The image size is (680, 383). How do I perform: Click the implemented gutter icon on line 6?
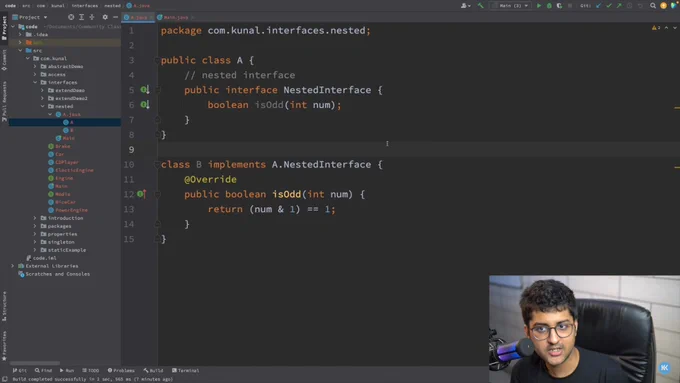[145, 105]
